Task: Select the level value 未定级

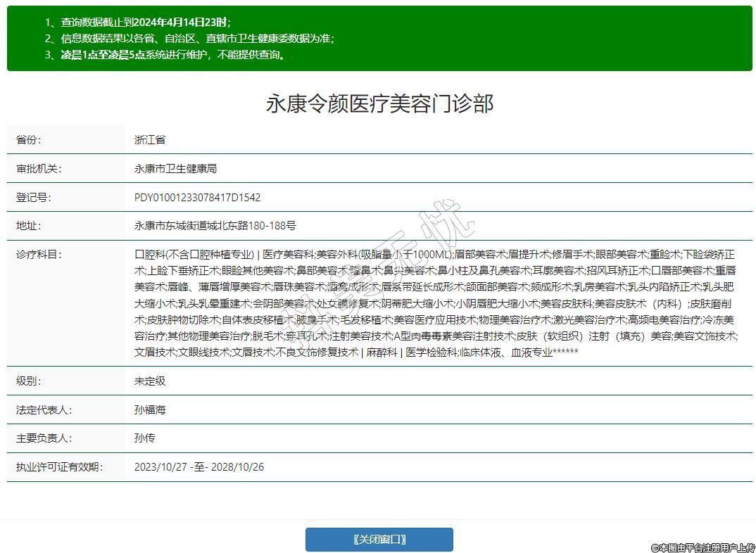Action: point(150,381)
